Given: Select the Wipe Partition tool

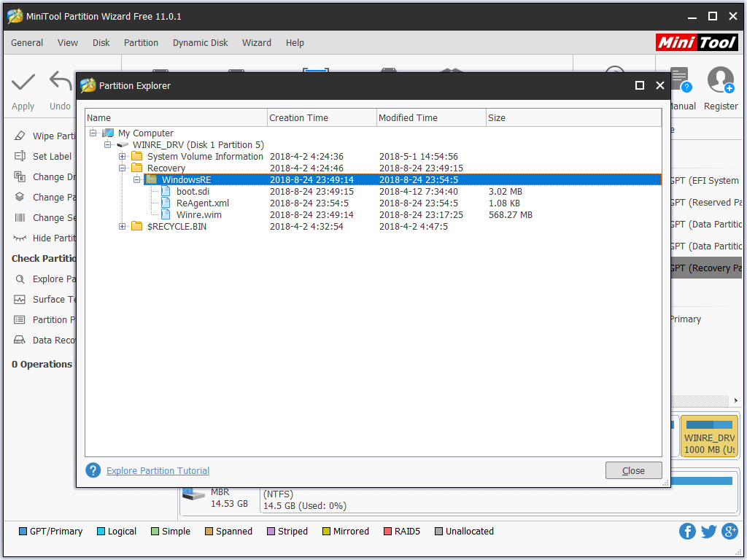Looking at the screenshot, I should click(x=44, y=136).
